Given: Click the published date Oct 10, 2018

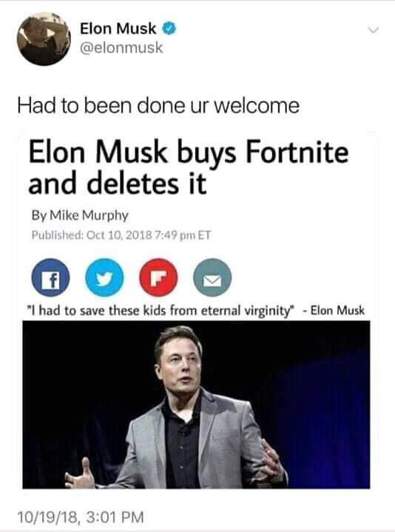Looking at the screenshot, I should click(121, 235).
